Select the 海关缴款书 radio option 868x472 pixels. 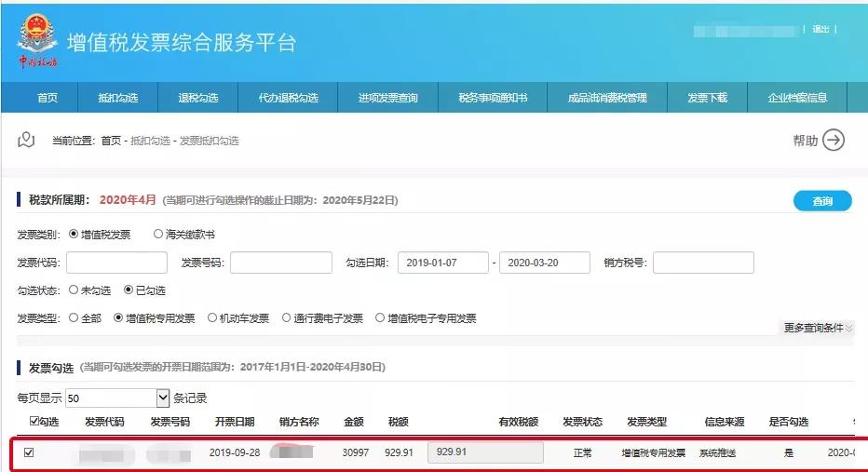[158, 234]
